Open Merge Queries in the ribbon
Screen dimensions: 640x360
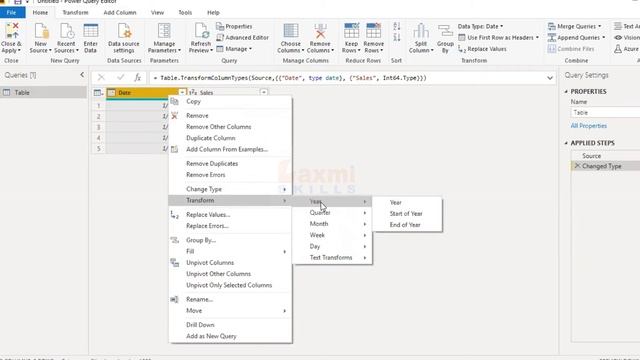pyautogui.click(x=575, y=26)
